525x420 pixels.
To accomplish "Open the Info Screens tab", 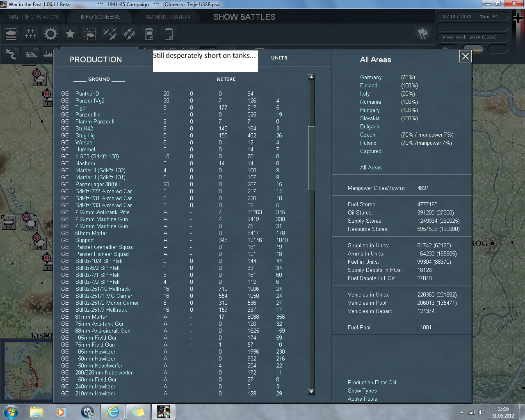I will pos(100,17).
